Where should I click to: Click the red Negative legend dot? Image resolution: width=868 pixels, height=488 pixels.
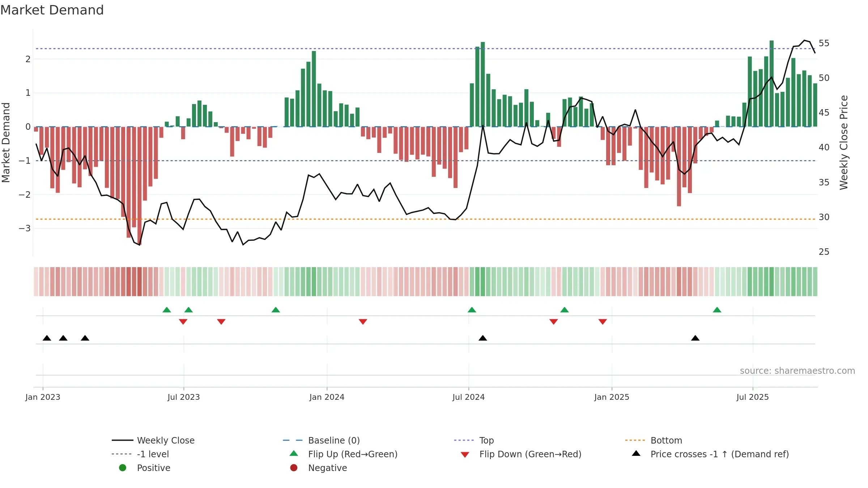pyautogui.click(x=294, y=468)
